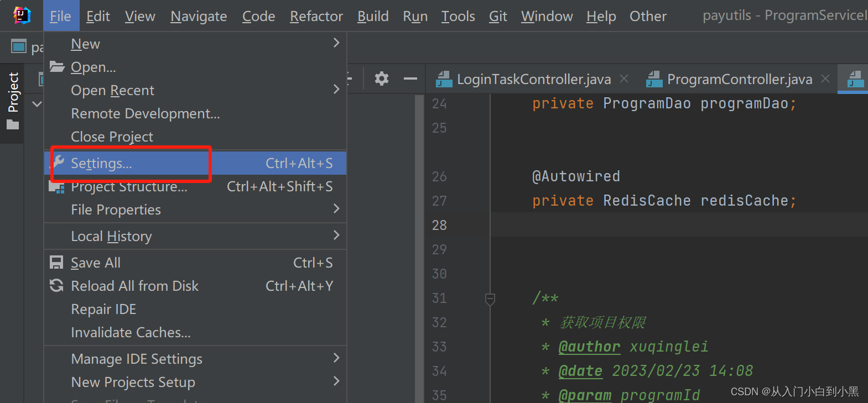Screen dimensions: 868x403
Task: Open the Tools menu
Action: 458,16
